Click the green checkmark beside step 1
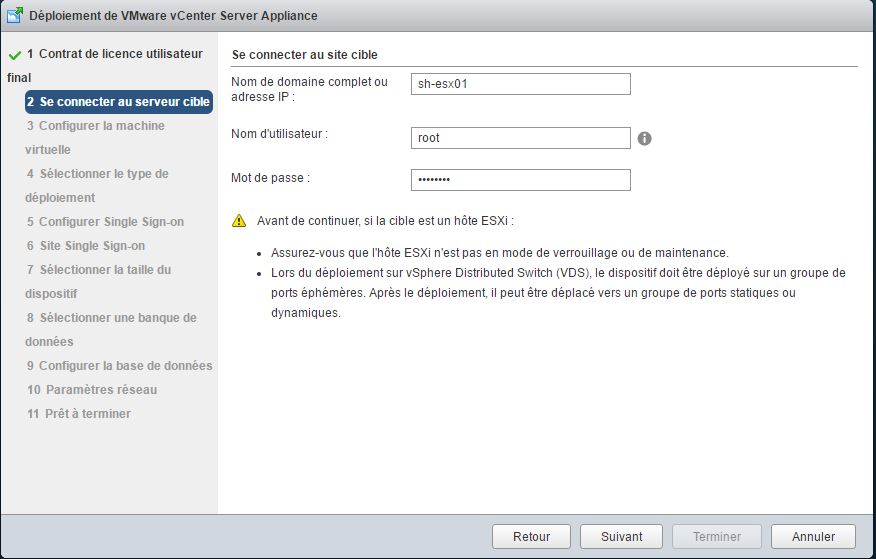 click(x=15, y=55)
